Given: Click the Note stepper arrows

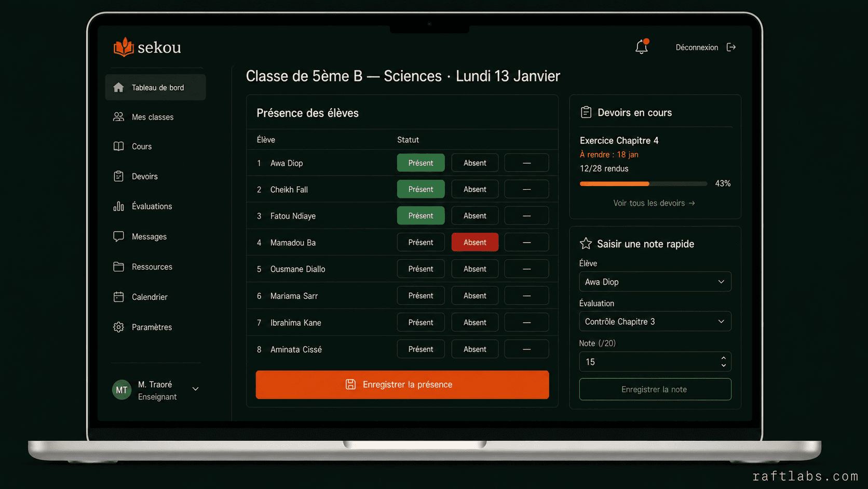Looking at the screenshot, I should click(723, 362).
